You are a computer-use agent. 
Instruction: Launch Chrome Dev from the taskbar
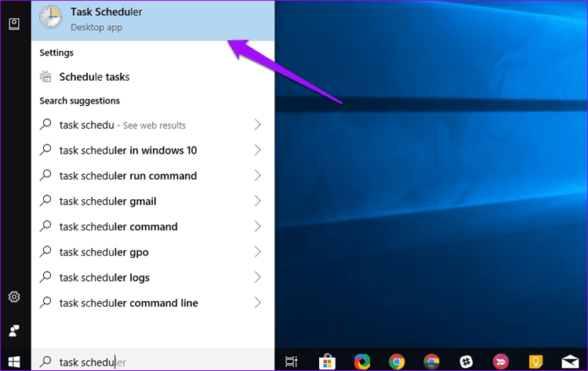coord(432,362)
